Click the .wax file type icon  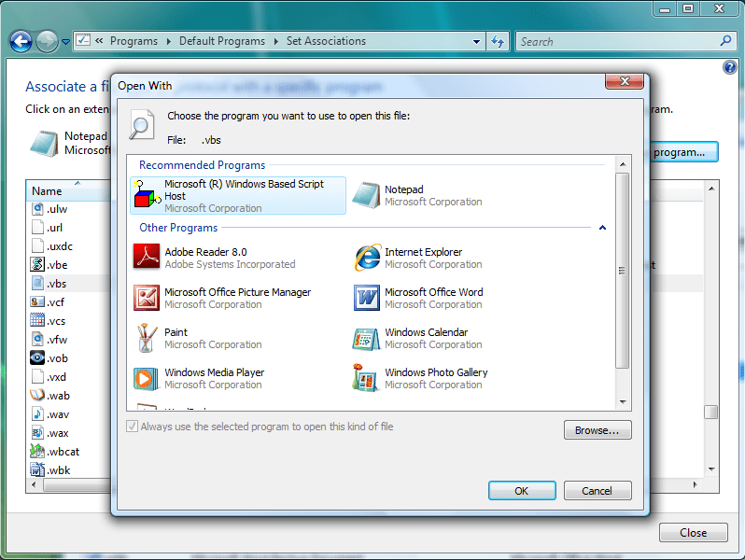coord(37,433)
